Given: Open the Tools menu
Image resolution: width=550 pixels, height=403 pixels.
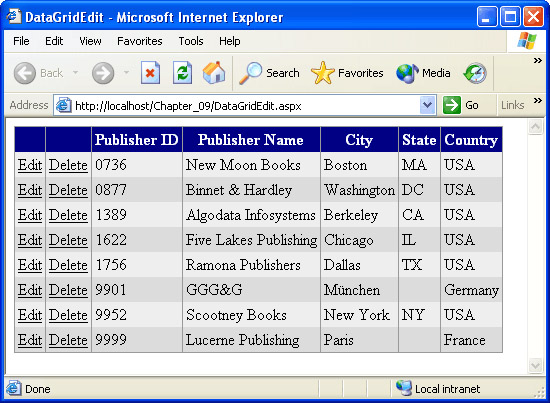Looking at the screenshot, I should [191, 41].
